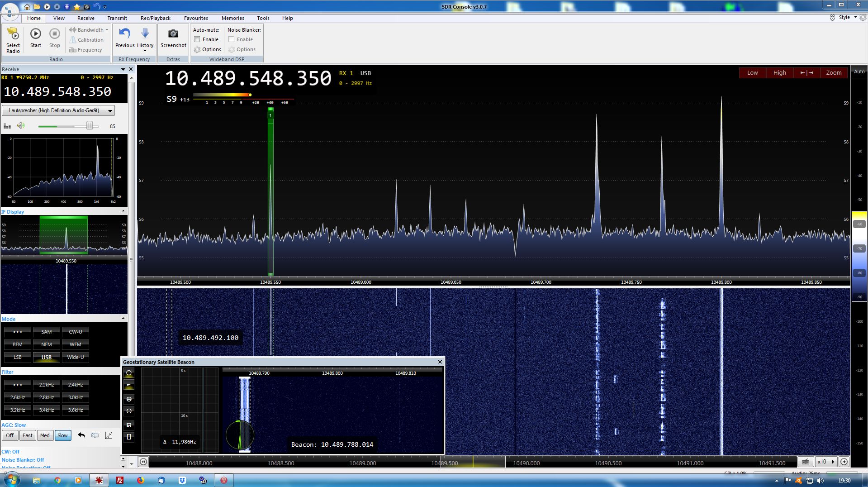
Task: Click the large 10.489.548.350 frequency display
Action: [x=248, y=79]
